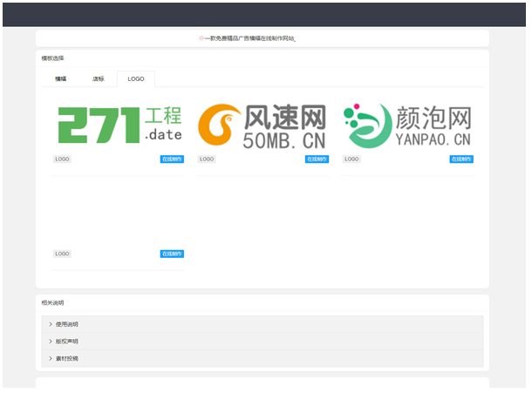Switch to the 横幅 tab
Image resolution: width=532 pixels, height=393 pixels.
coord(61,78)
